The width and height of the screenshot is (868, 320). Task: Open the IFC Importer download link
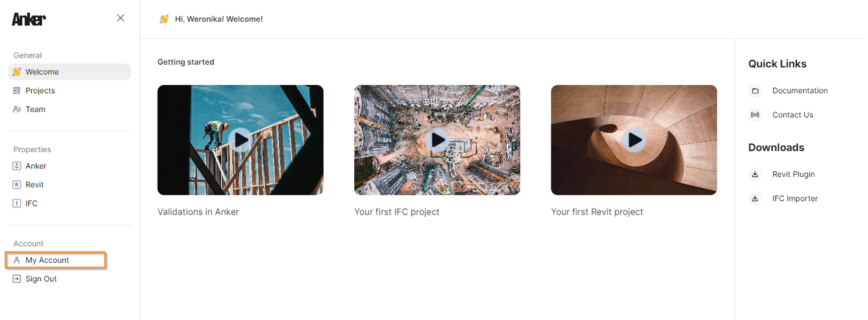(x=795, y=198)
